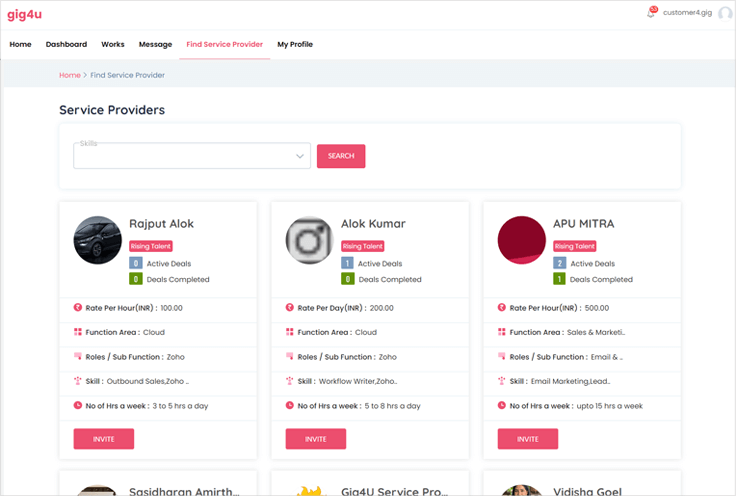Click hours-a-week clock icon on Alok Kumar card
Viewport: 736px width, 496px height.
pos(290,405)
